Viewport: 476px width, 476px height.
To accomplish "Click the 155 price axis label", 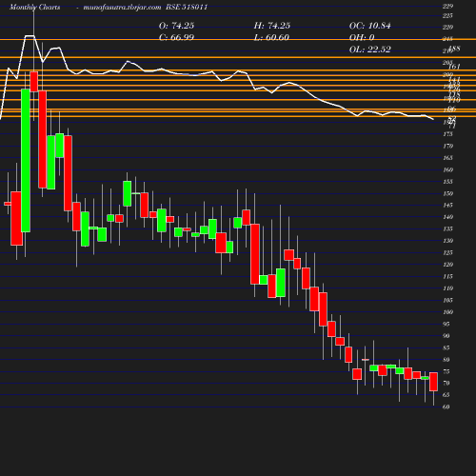I will coord(447,182).
